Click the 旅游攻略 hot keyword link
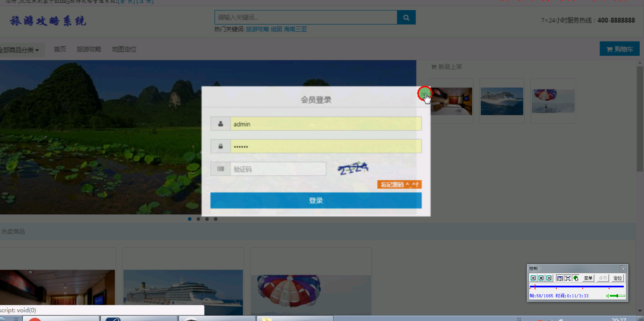 (257, 29)
